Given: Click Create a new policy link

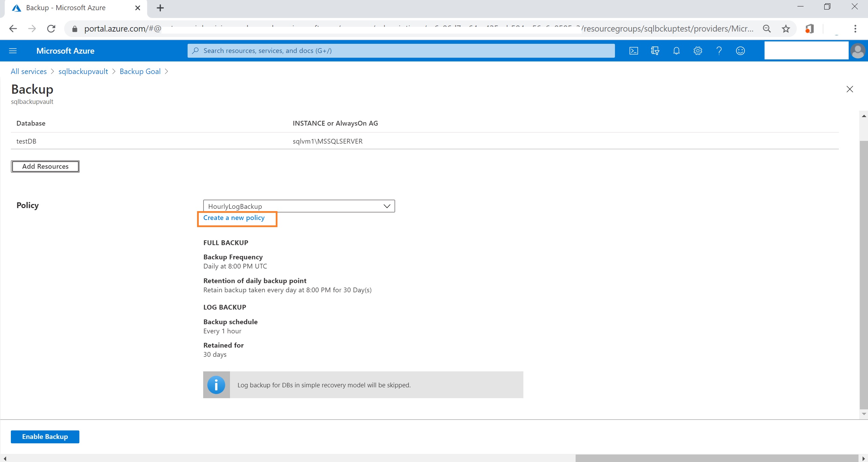Looking at the screenshot, I should [x=234, y=218].
